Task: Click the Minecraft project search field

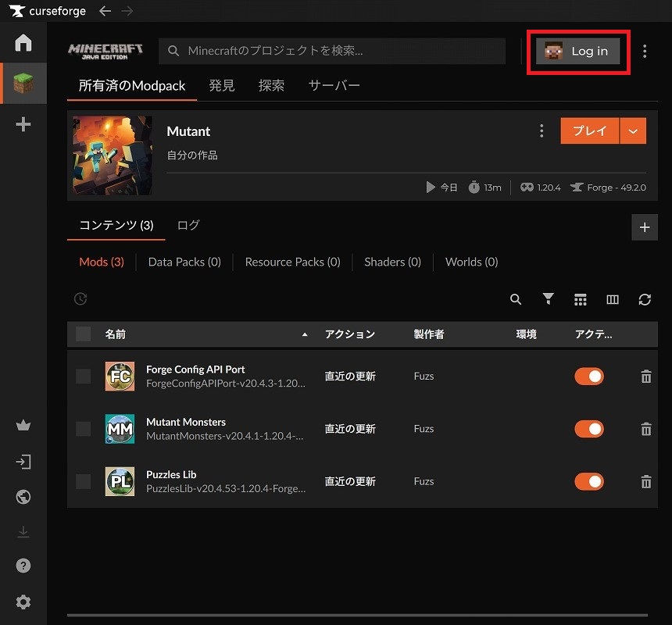Action: coord(336,52)
